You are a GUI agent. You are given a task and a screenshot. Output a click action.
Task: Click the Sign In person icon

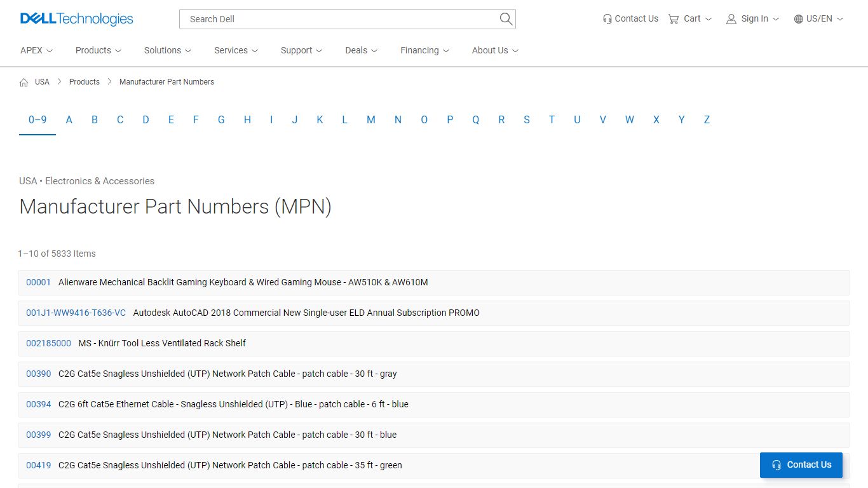(x=731, y=19)
